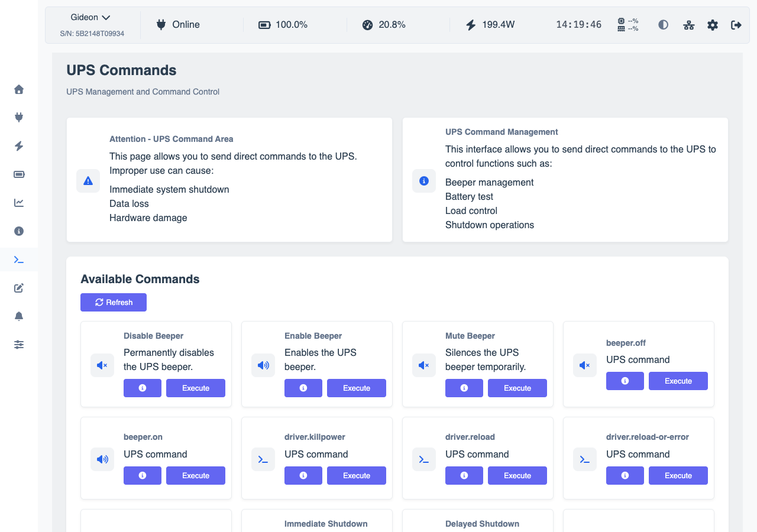Open settings gear in header
The image size is (757, 532).
click(x=713, y=25)
